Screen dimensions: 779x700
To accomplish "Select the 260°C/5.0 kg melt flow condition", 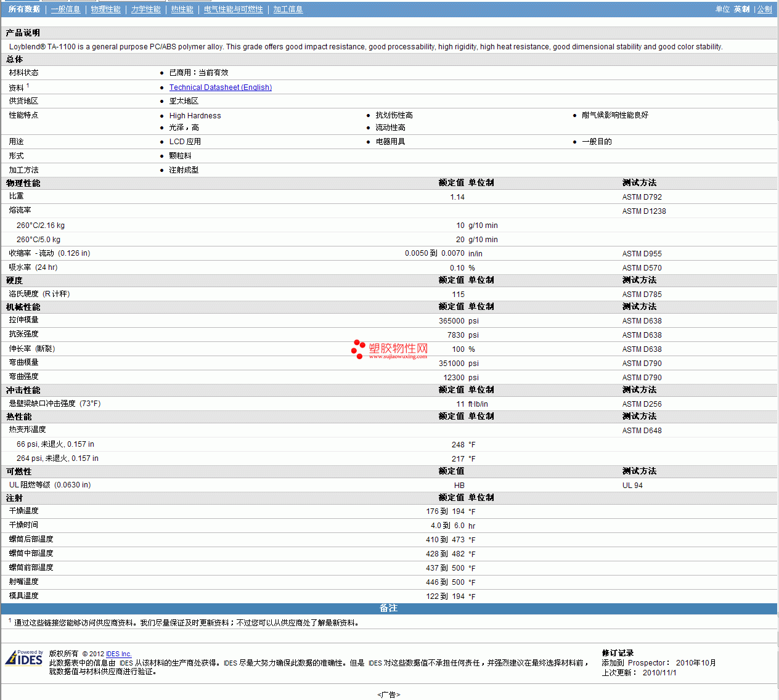I will click(38, 240).
